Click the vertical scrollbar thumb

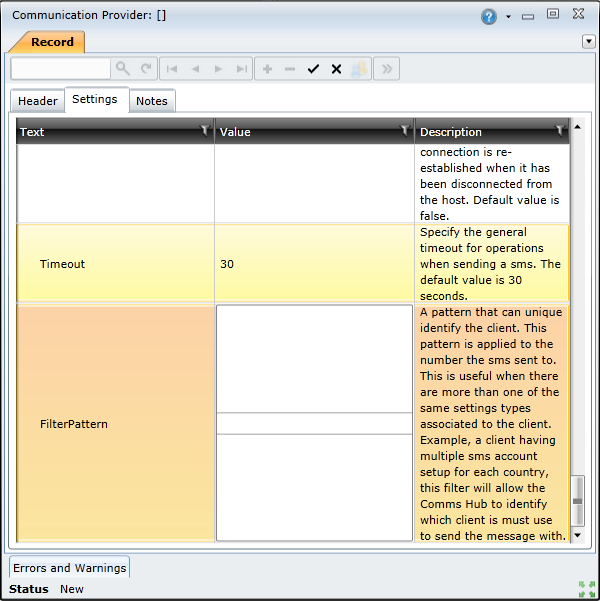click(577, 501)
